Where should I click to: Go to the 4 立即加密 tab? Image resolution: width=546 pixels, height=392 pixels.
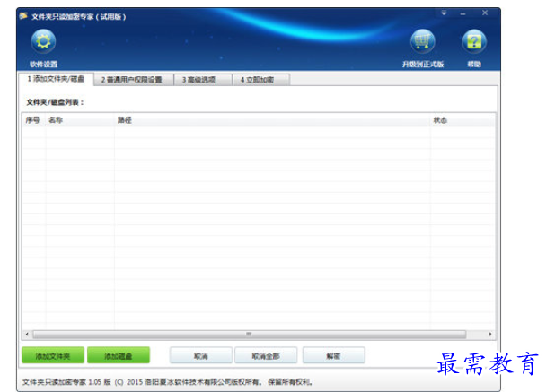click(x=261, y=80)
